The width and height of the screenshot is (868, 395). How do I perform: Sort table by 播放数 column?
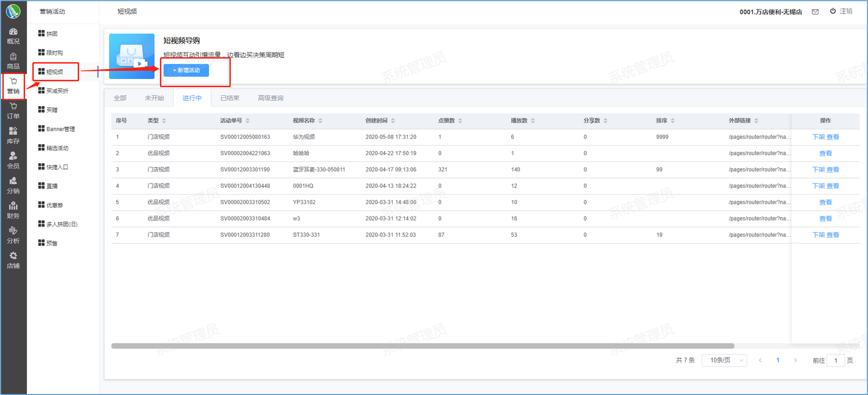(533, 120)
